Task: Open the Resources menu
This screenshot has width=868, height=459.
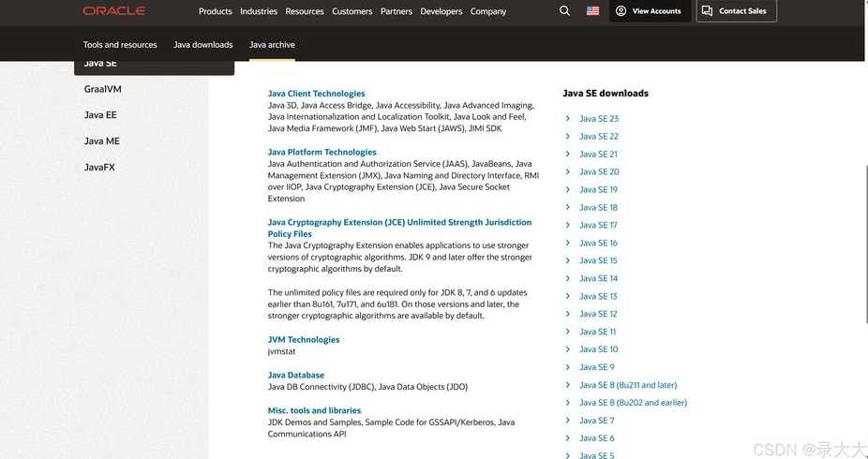Action: click(305, 11)
